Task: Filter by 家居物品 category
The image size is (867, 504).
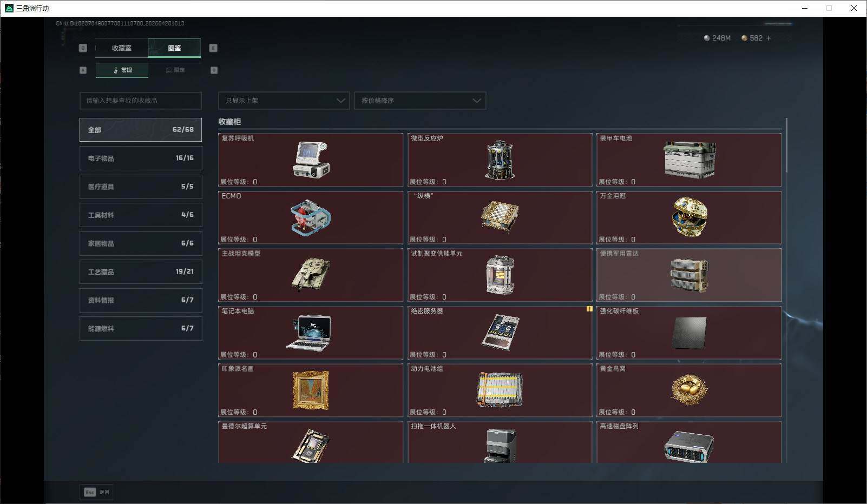Action: [x=141, y=243]
